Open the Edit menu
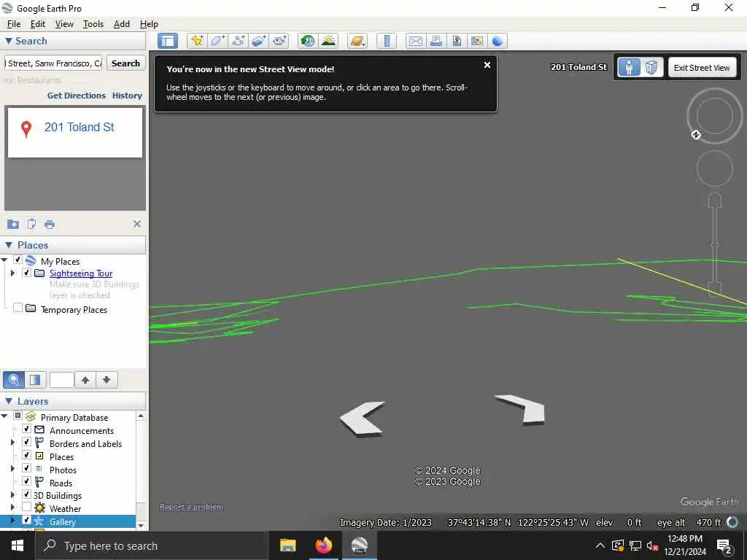 [x=38, y=24]
